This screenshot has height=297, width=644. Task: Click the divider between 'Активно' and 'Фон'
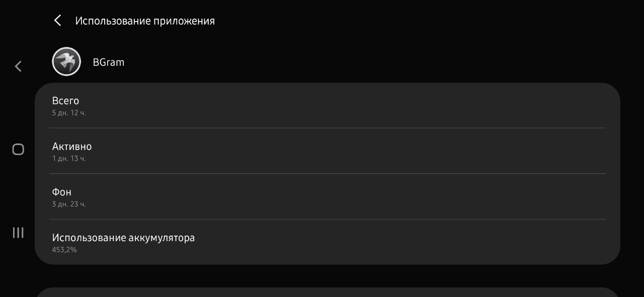tap(328, 174)
